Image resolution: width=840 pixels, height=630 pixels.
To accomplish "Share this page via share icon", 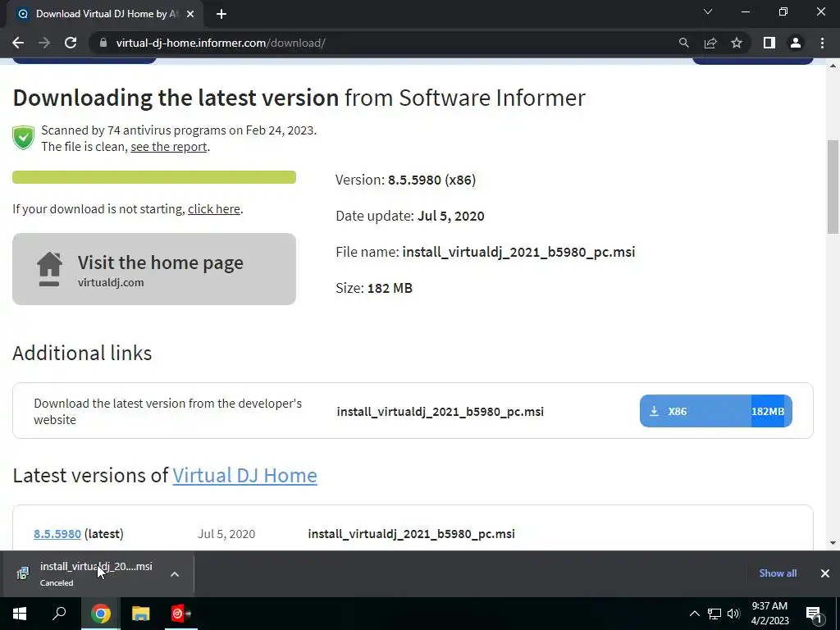I will 710,43.
